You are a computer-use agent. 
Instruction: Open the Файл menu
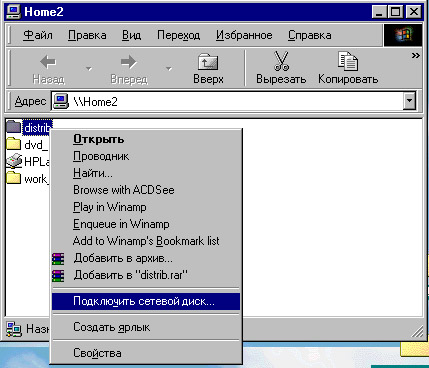click(x=38, y=35)
